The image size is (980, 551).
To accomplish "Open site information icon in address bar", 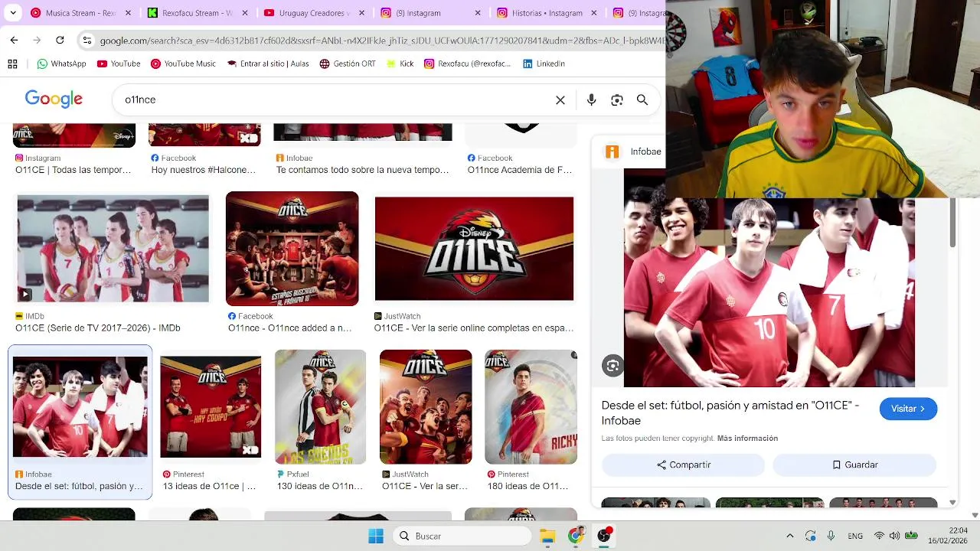I will click(87, 41).
